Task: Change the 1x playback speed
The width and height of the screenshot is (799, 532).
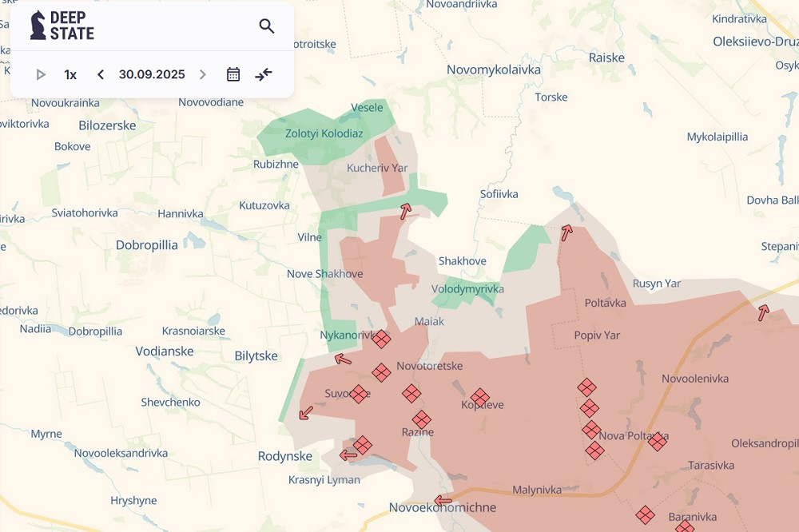Action: (x=70, y=74)
